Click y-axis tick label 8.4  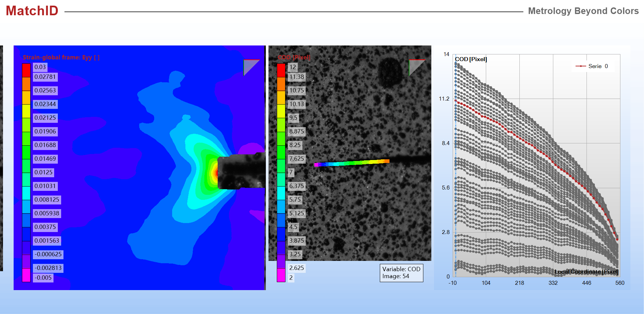446,143
